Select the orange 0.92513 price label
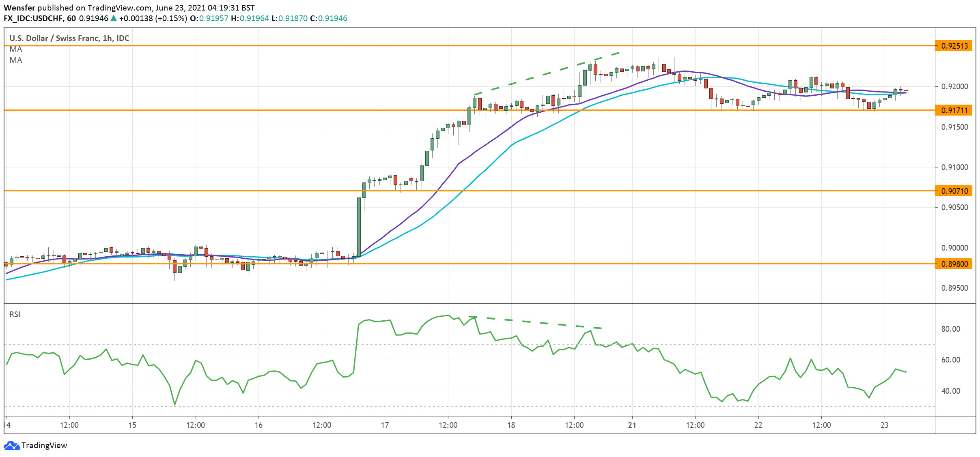The image size is (980, 457). click(954, 46)
